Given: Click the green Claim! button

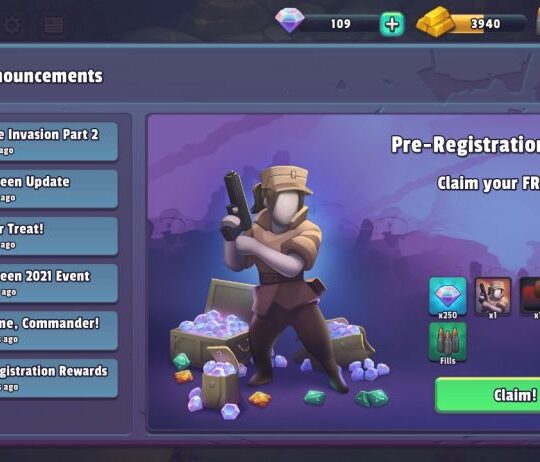Looking at the screenshot, I should tap(487, 395).
